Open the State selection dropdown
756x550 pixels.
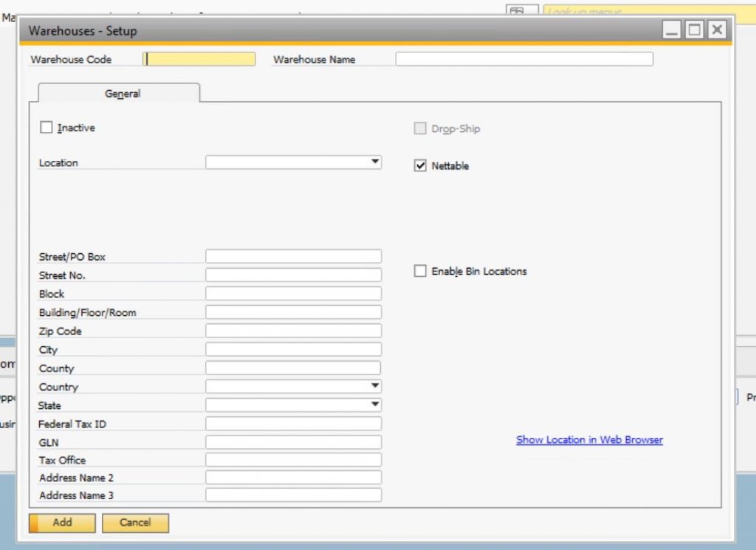click(375, 404)
